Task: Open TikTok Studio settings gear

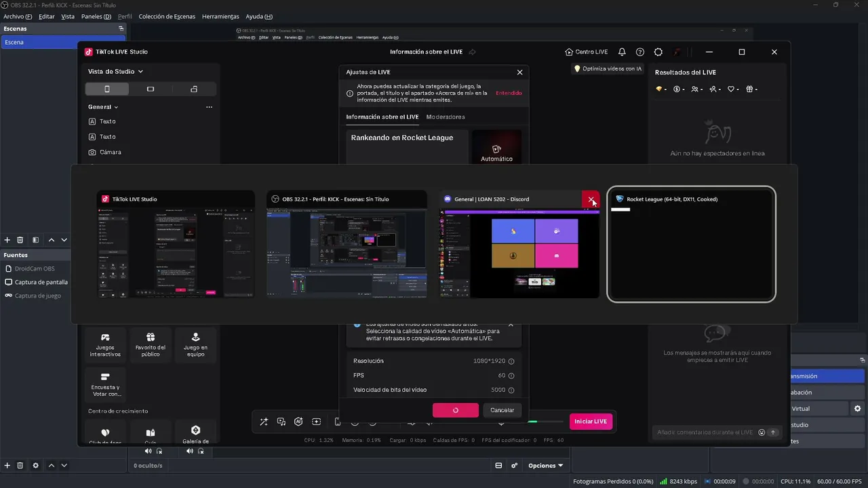Action: pyautogui.click(x=658, y=52)
